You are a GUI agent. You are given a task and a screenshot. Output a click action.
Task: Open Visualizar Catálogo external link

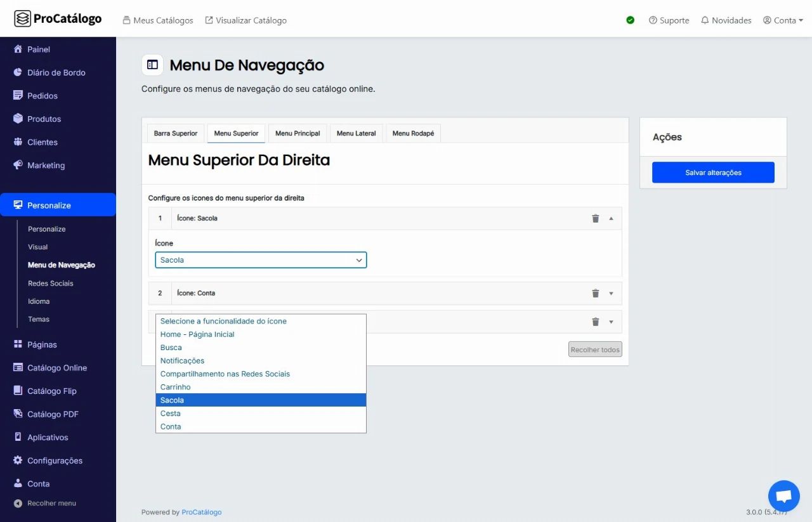point(246,20)
